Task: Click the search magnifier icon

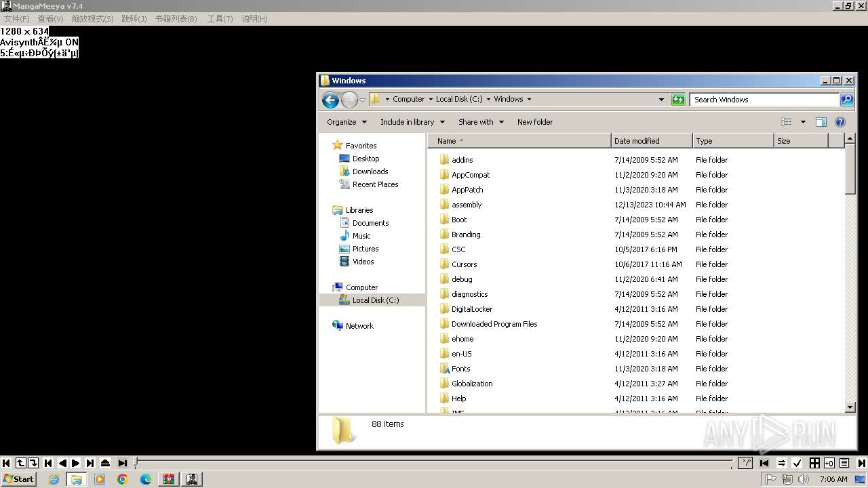Action: 847,100
